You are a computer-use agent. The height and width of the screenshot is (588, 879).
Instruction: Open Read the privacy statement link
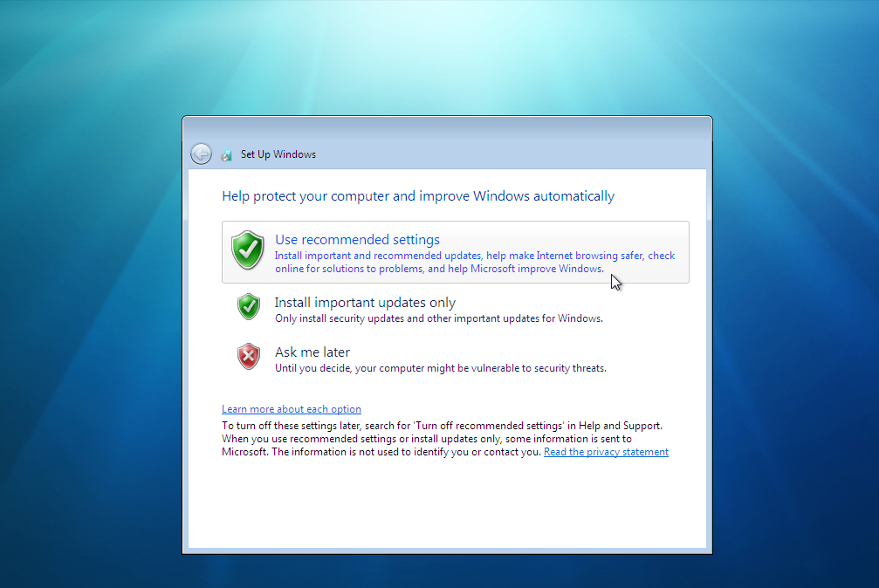[x=606, y=452]
